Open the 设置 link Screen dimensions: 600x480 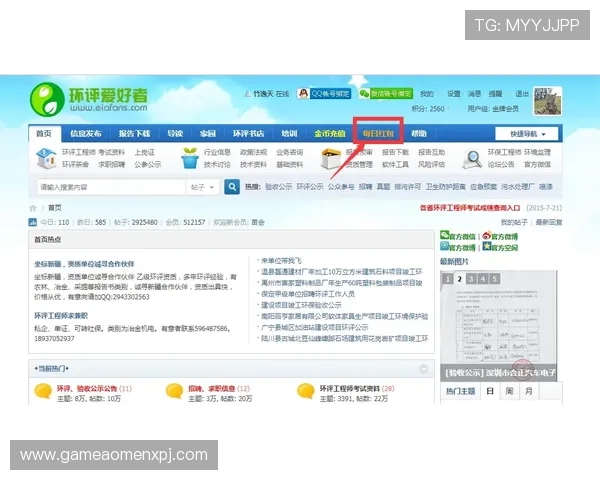click(x=454, y=94)
